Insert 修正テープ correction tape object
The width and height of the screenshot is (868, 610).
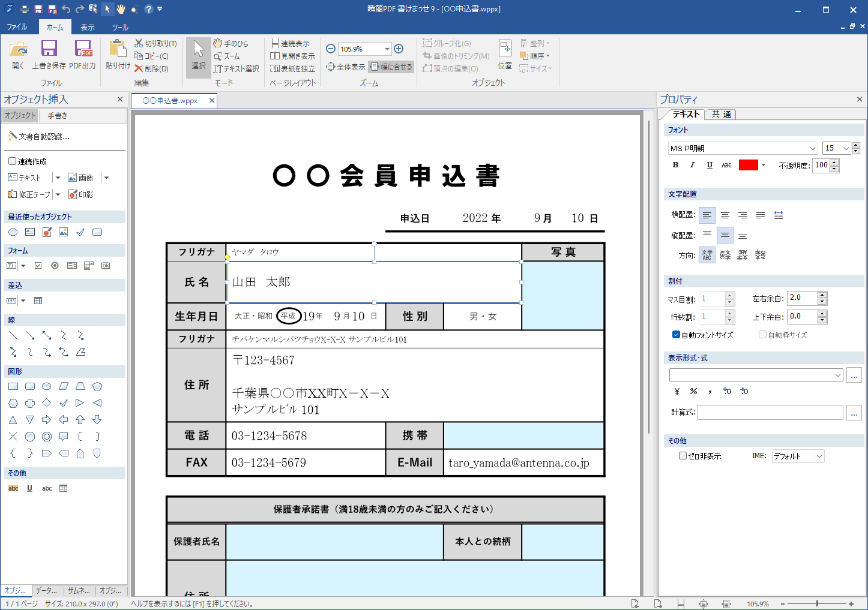coord(29,194)
